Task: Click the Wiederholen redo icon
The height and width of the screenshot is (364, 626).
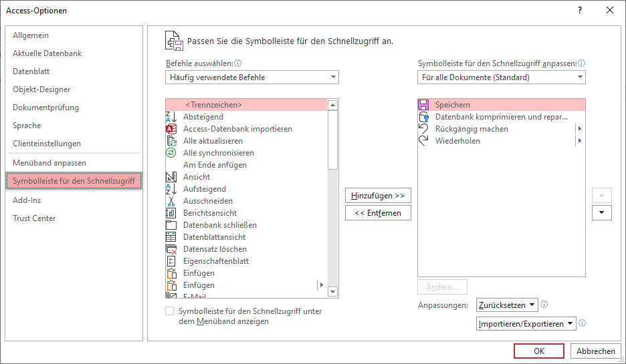Action: [423, 141]
